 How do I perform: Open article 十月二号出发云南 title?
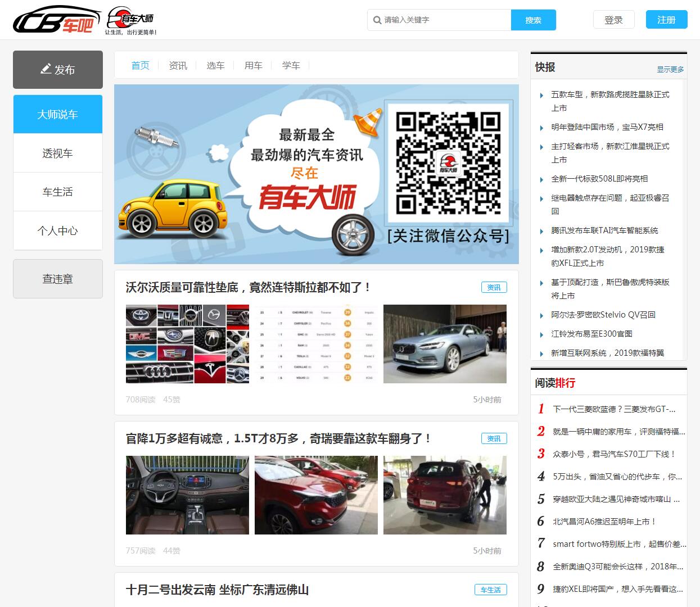218,590
